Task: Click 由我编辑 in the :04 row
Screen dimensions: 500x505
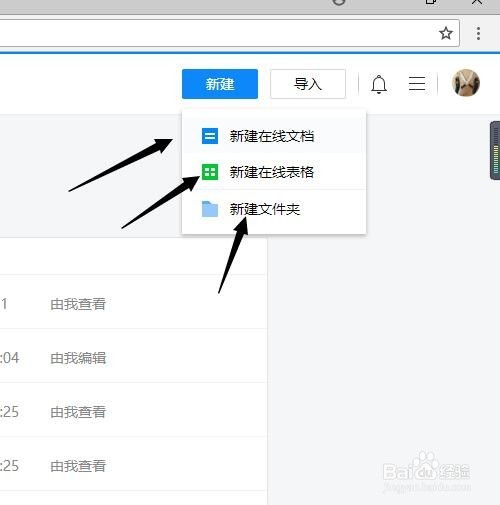Action: [78, 358]
